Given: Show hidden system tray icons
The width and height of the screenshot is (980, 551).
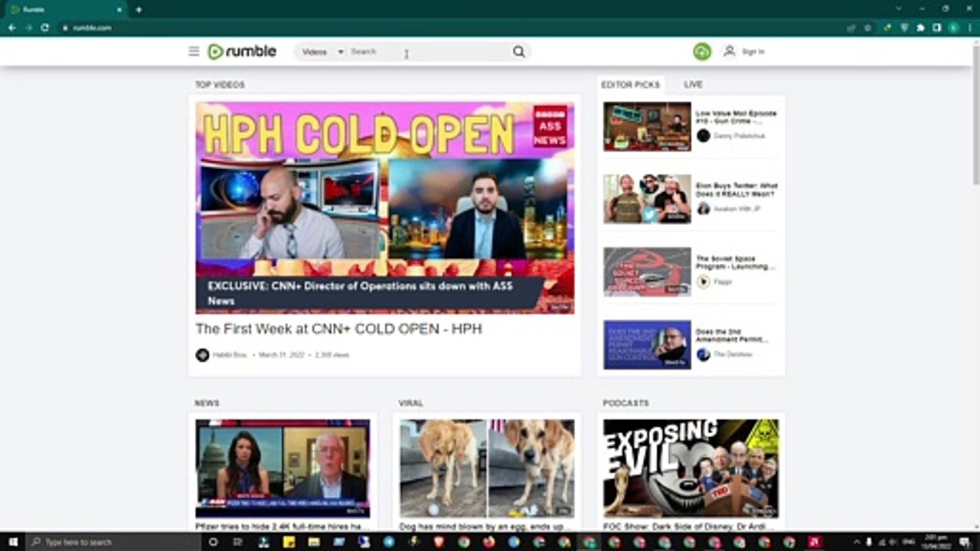Looking at the screenshot, I should 857,542.
